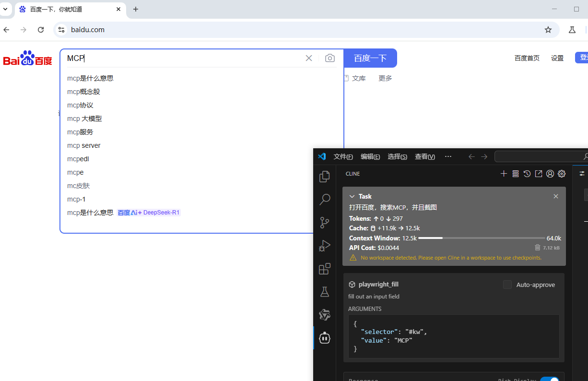Open Run and Debug view
Viewport: 588px width, 381px height.
(325, 246)
